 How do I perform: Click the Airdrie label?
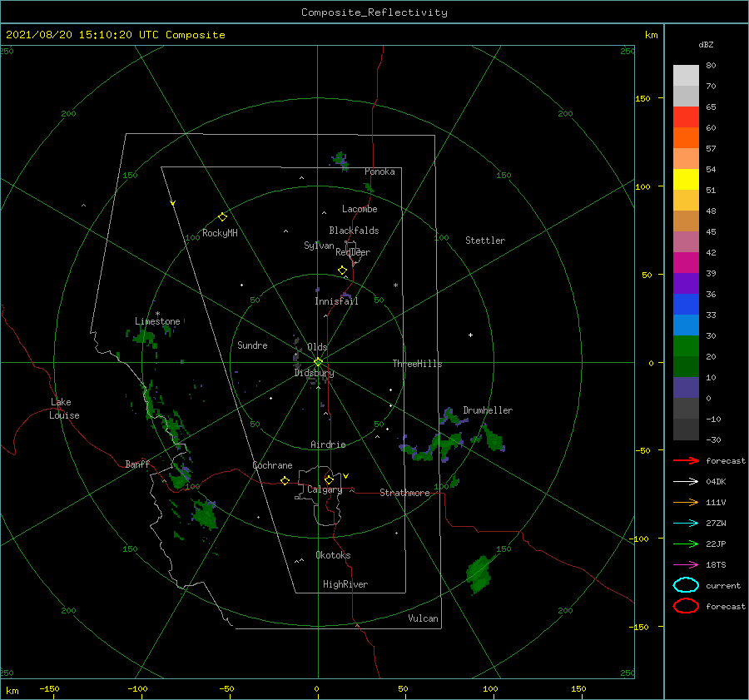(328, 444)
